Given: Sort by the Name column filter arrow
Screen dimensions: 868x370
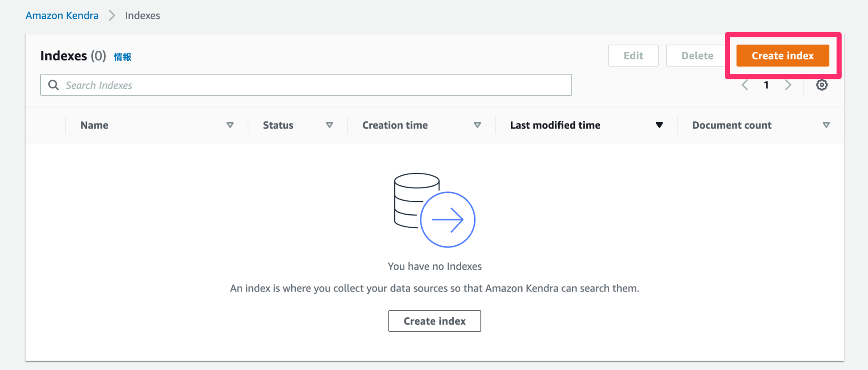Looking at the screenshot, I should (x=230, y=125).
